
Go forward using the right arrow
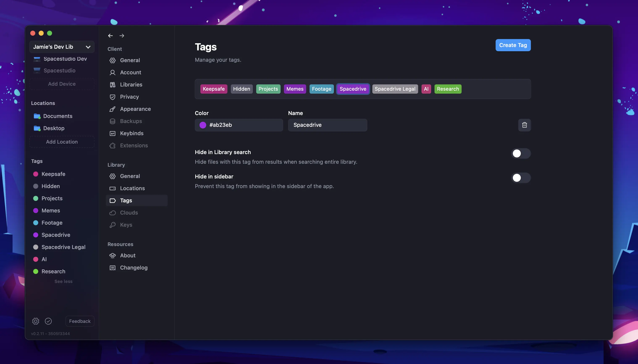122,36
